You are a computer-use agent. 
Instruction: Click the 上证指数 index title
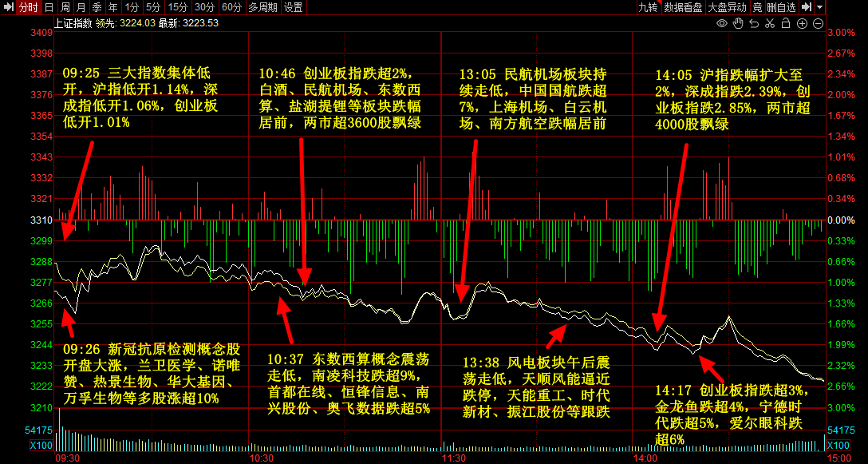click(x=71, y=23)
